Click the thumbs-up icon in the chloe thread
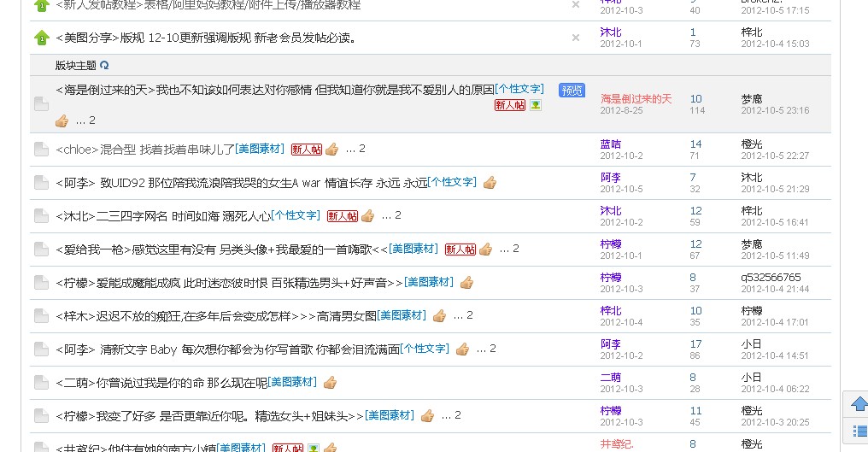Image resolution: width=868 pixels, height=452 pixels. (332, 150)
